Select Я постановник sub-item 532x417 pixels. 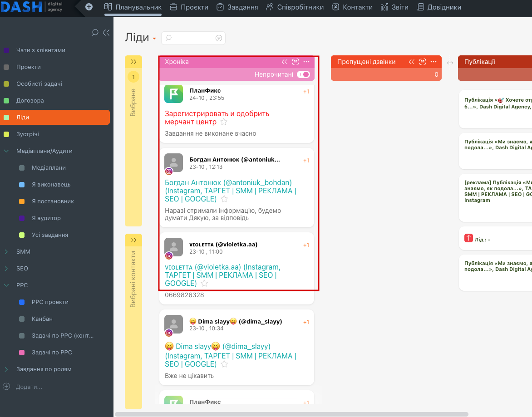(x=53, y=201)
